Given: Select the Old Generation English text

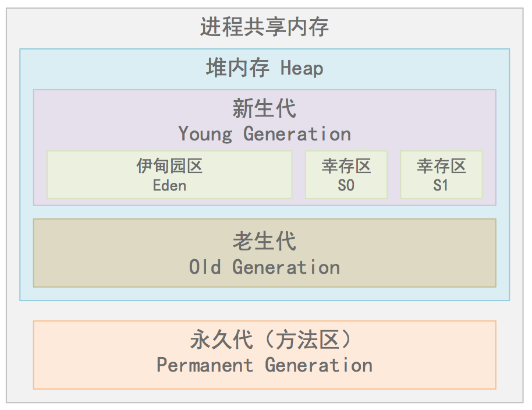Looking at the screenshot, I should (x=265, y=267).
